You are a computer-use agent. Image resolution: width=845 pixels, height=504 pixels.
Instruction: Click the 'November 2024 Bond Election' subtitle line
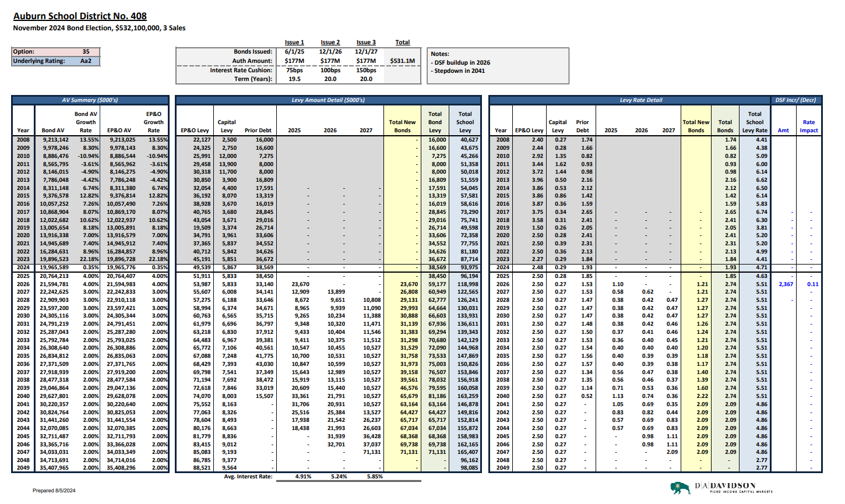tap(99, 28)
